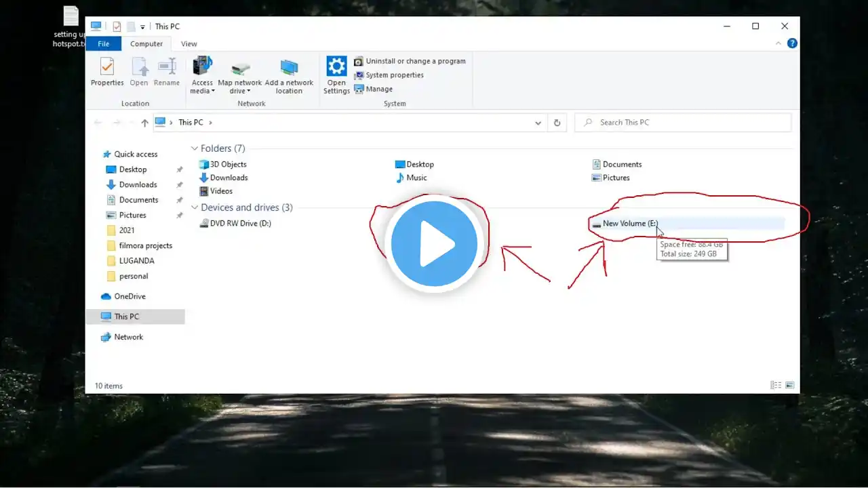
Task: Open the Access media dropdown
Action: coord(202,75)
